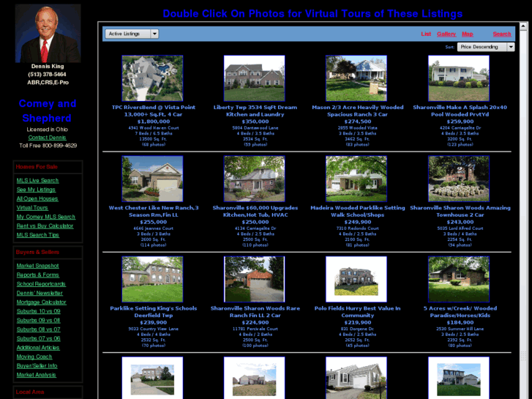Open Dennis' Newsletter link

pos(40,293)
